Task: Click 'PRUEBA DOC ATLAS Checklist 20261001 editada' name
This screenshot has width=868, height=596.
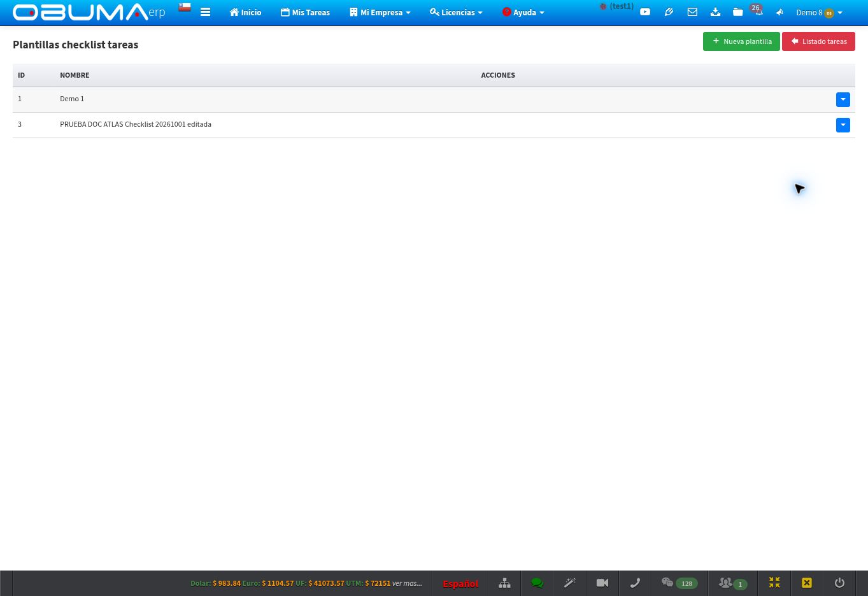Action: (136, 124)
